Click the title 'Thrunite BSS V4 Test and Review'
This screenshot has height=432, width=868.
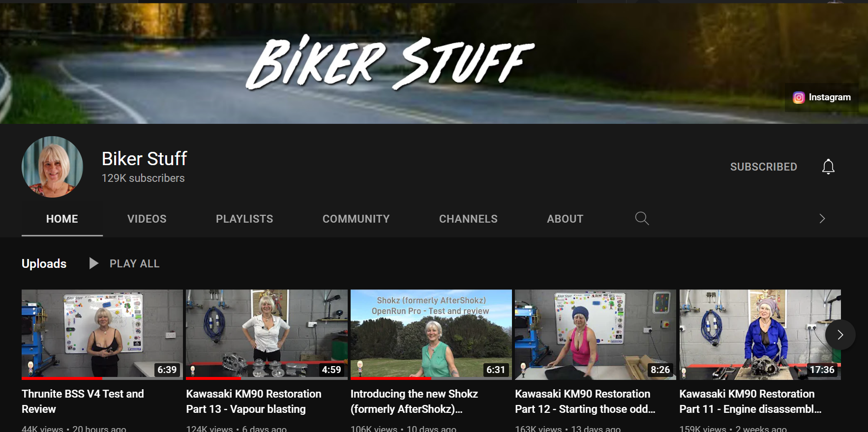tap(83, 401)
